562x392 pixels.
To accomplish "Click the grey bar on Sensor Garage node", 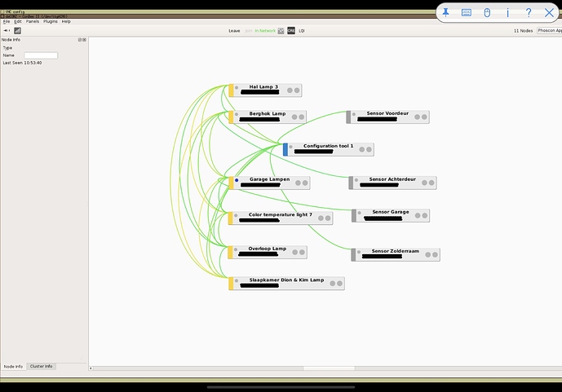I will (x=354, y=215).
